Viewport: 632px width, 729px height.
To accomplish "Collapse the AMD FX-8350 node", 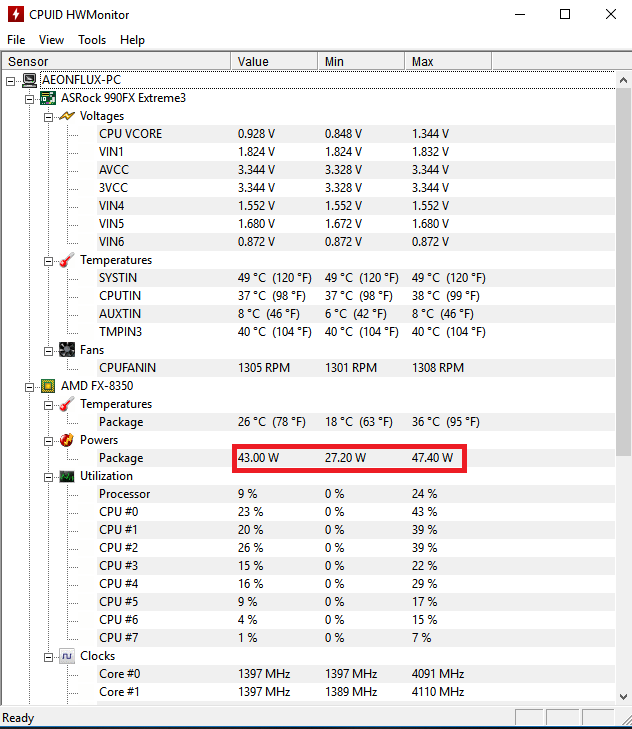I will (x=29, y=387).
